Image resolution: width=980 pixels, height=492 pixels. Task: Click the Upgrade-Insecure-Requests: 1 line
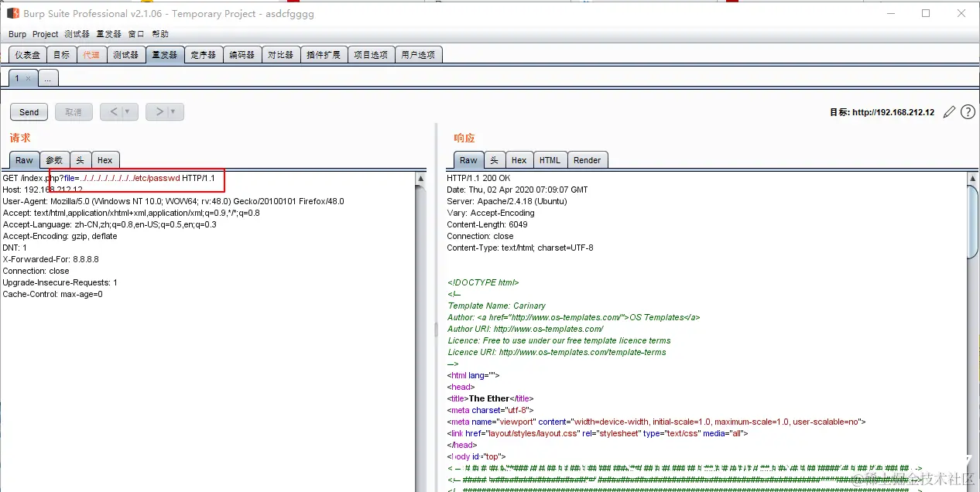60,283
